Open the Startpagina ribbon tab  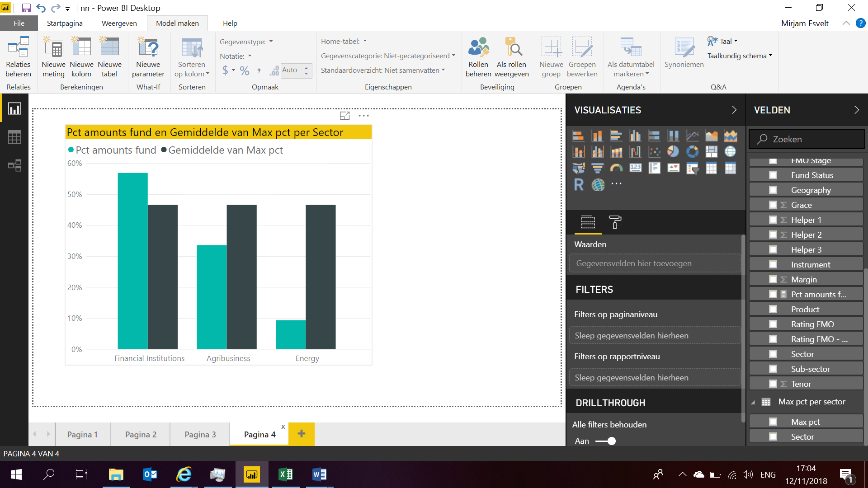[x=65, y=23]
